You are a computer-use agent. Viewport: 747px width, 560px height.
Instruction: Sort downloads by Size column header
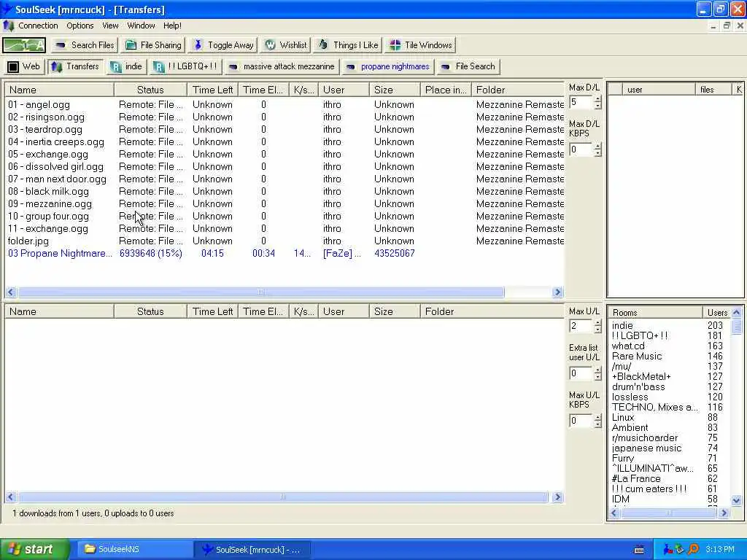(x=395, y=90)
